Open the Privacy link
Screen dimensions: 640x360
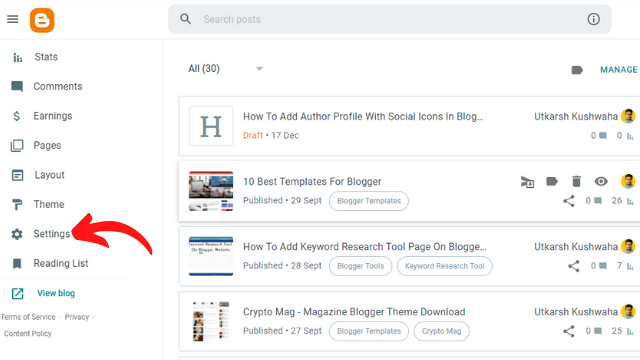[77, 317]
